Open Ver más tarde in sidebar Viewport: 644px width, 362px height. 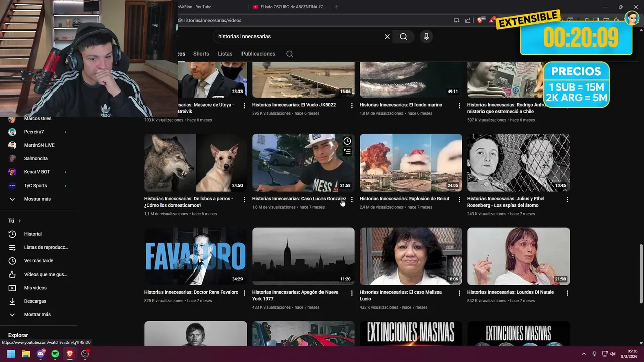coord(38,261)
